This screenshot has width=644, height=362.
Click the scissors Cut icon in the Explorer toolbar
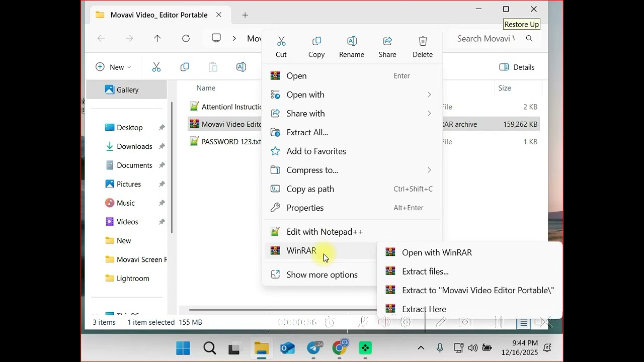coord(156,67)
